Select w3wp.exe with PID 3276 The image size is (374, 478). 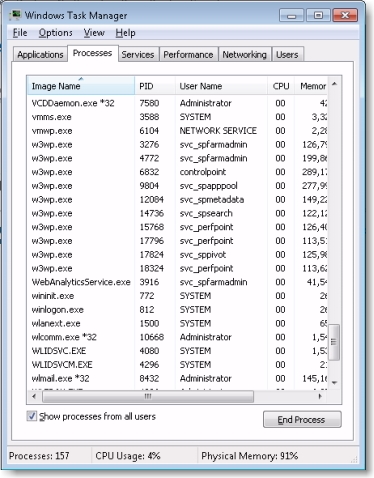(177, 145)
